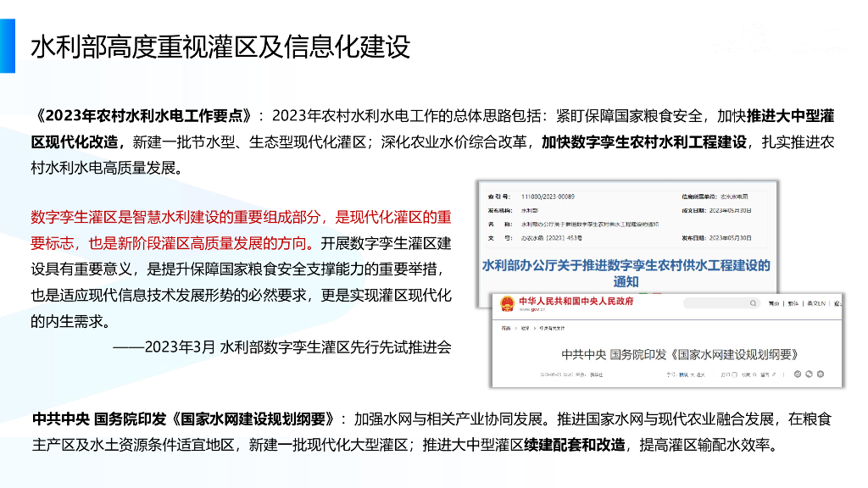Click the attribution ——2023年3月 水利部数字孪生灌区先行先试推进会
This screenshot has height=488, width=868.
click(x=282, y=347)
